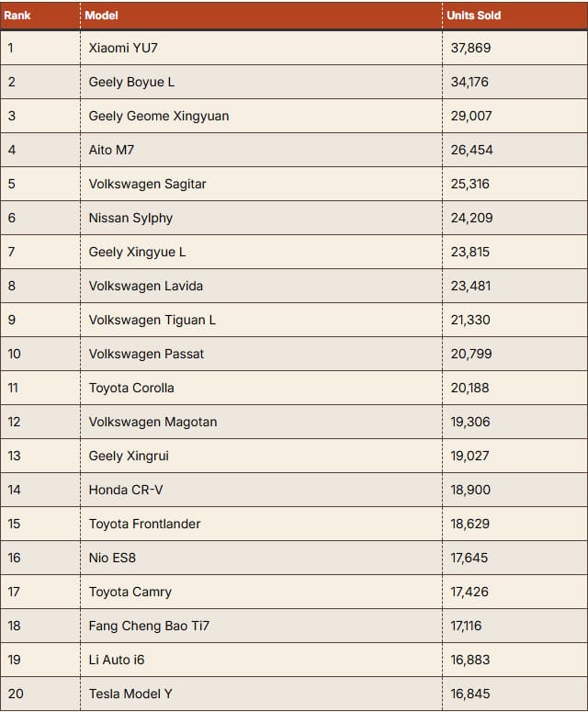Click the Aito M7 model name
Image resolution: width=588 pixels, height=712 pixels.
click(112, 150)
